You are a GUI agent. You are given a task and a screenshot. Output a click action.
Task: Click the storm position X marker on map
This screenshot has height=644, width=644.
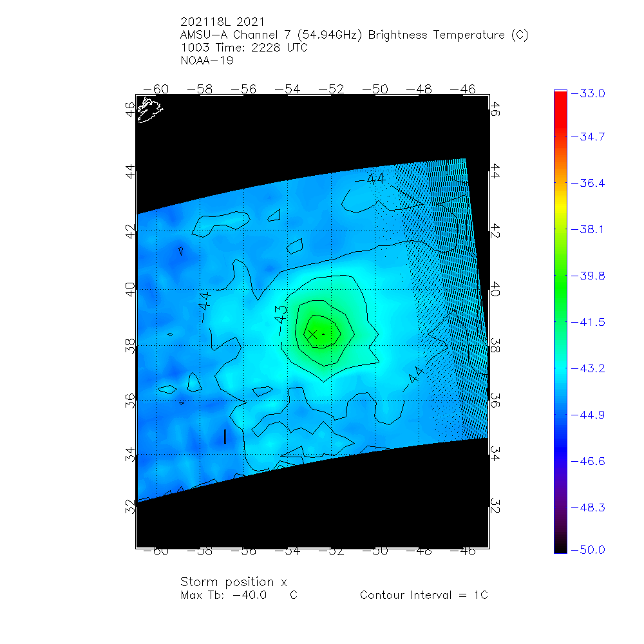click(x=313, y=334)
